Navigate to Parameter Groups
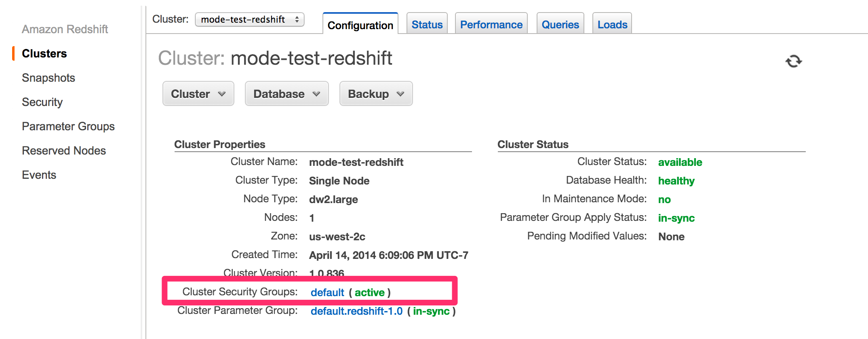 [x=68, y=126]
